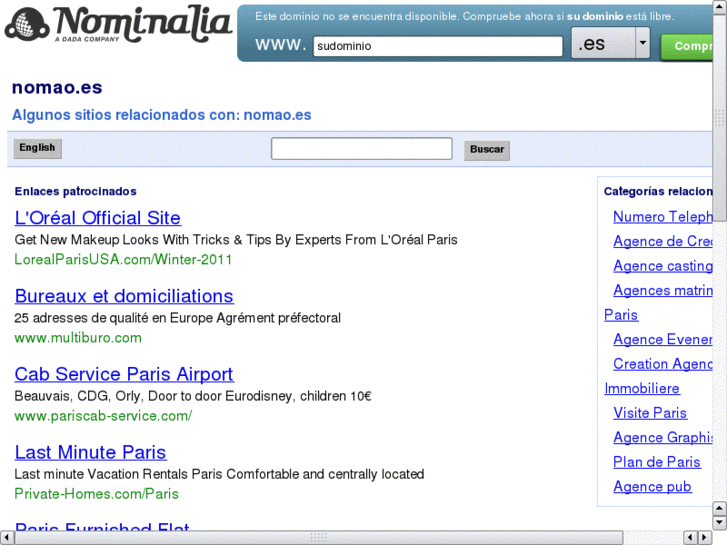The height and width of the screenshot is (545, 727).
Task: Click the horizontal scrollbar right arrow at far right
Action: [x=705, y=538]
